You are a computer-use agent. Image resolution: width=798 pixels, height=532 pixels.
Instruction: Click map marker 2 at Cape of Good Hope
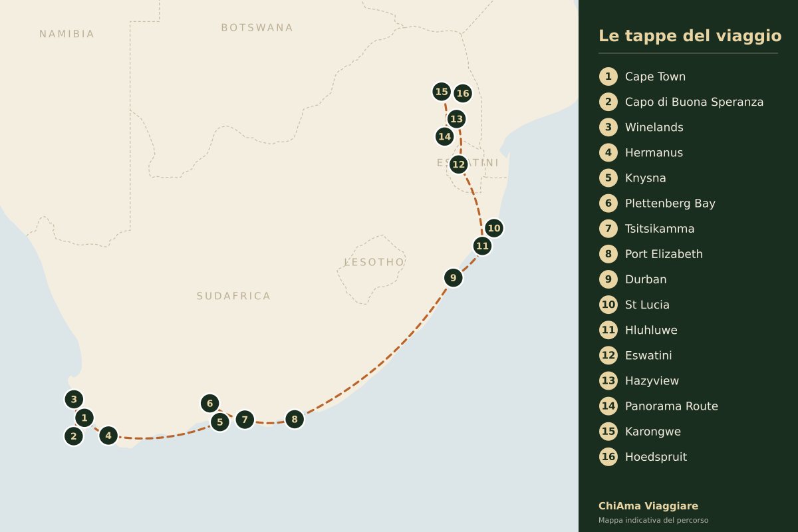pyautogui.click(x=74, y=437)
